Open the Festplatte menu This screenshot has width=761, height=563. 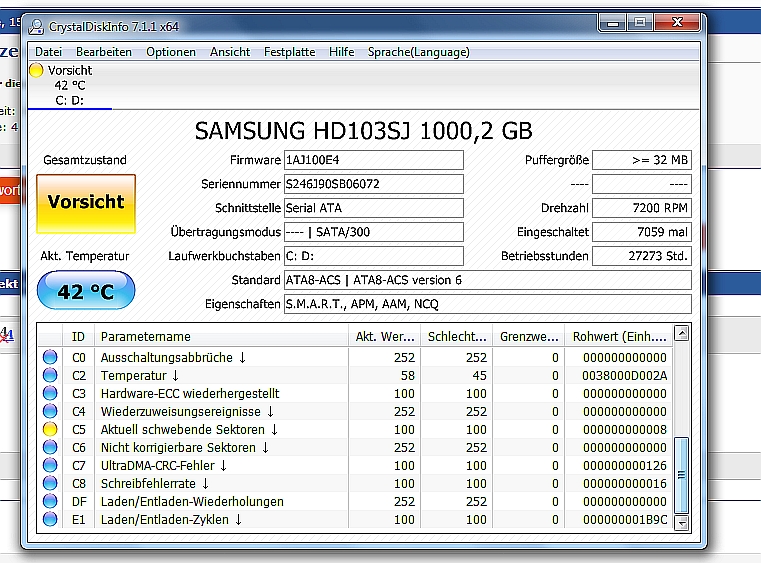290,52
